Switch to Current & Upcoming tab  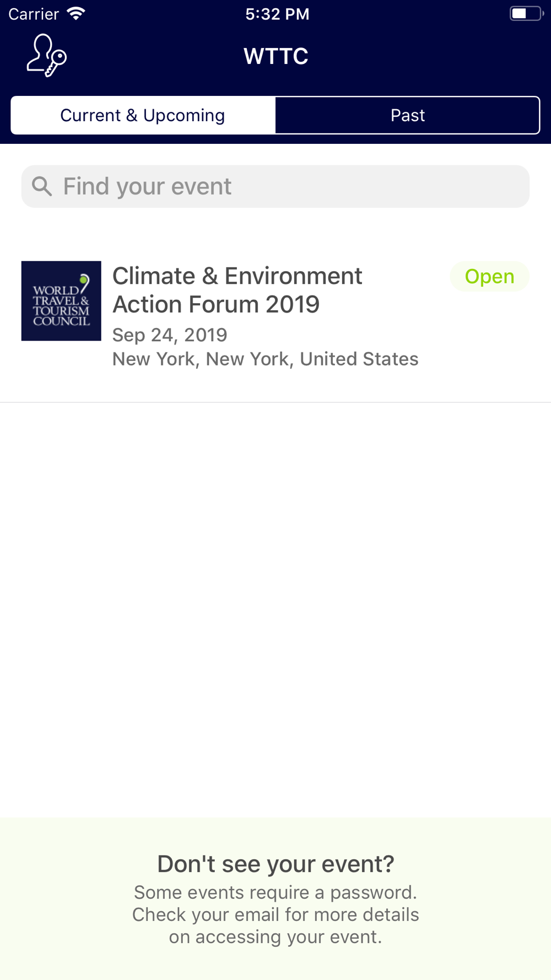[143, 115]
